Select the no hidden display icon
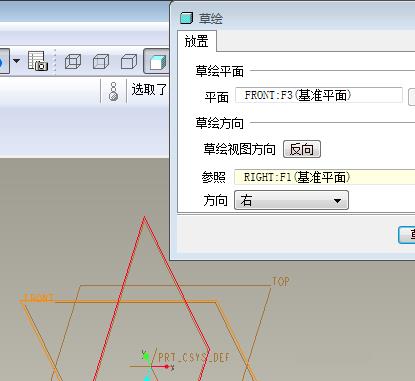The width and height of the screenshot is (415, 381). [x=129, y=62]
